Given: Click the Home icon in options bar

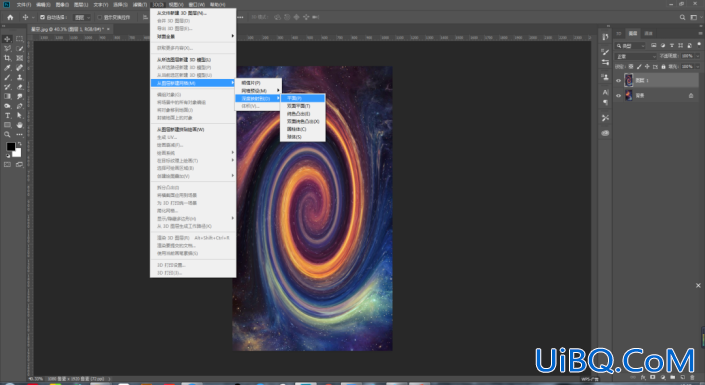Looking at the screenshot, I should pos(10,18).
